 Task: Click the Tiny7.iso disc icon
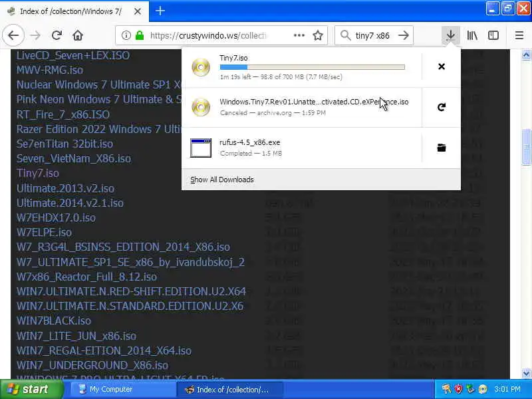pos(201,67)
